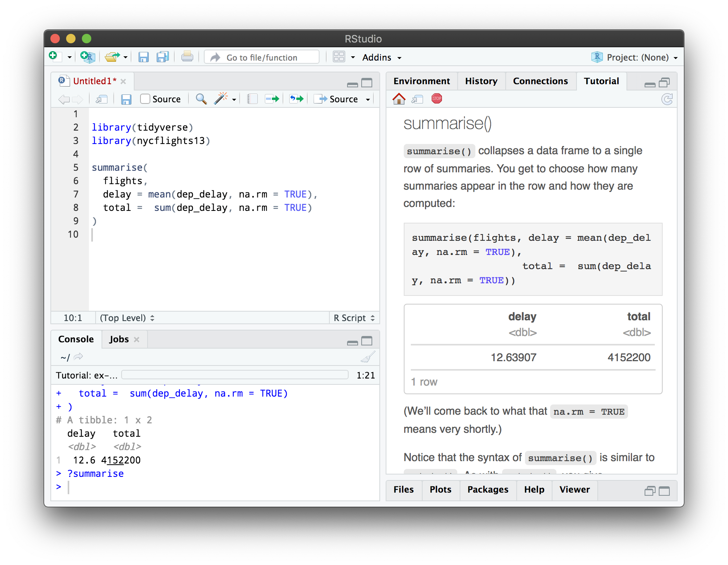
Task: Expand the Source button dropdown
Action: (368, 99)
